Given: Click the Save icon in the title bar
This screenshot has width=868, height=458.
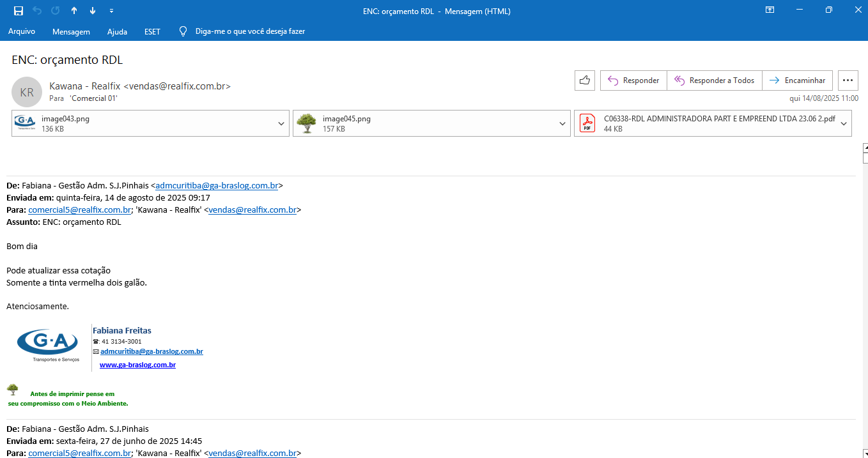Looking at the screenshot, I should coord(18,11).
